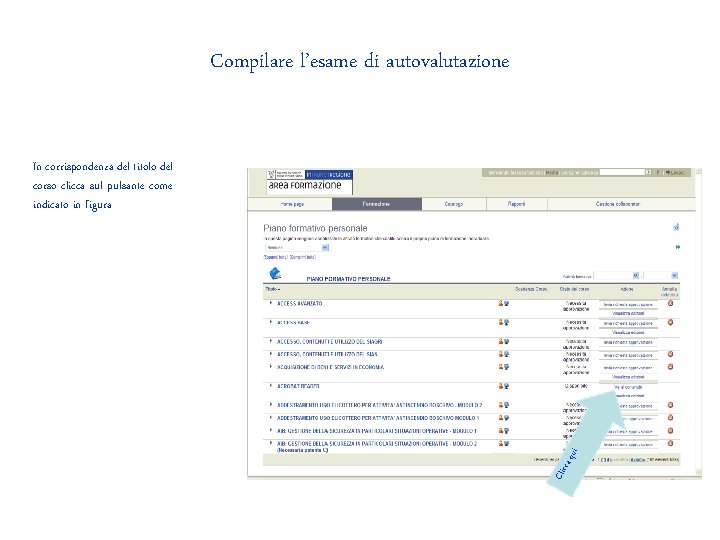Click the Stato del corso column header
Viewport: 720px width, 540px height.
pos(574,289)
